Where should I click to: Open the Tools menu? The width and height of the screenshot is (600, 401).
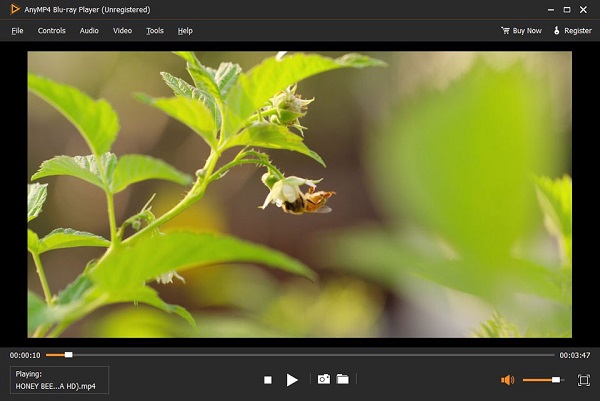[154, 31]
